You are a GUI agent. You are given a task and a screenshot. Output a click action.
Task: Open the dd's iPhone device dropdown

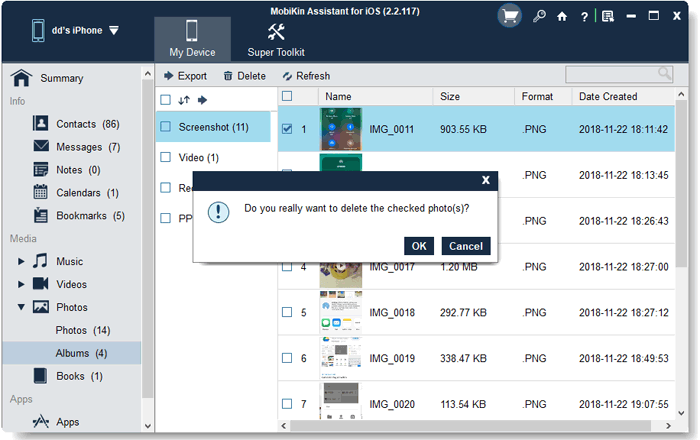click(x=114, y=30)
